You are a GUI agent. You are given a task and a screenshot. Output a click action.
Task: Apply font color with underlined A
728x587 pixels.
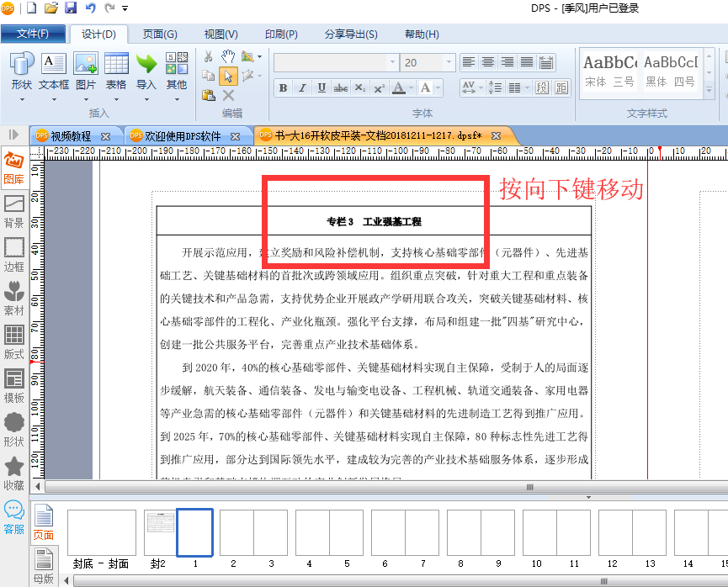398,87
